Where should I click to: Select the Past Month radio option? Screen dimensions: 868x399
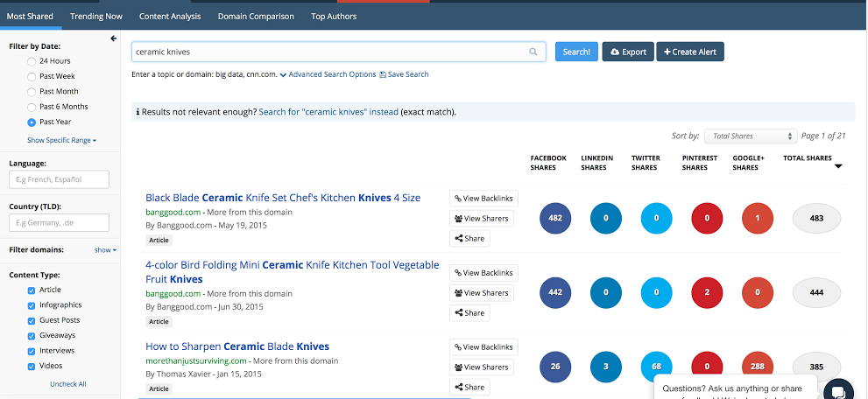pos(32,92)
